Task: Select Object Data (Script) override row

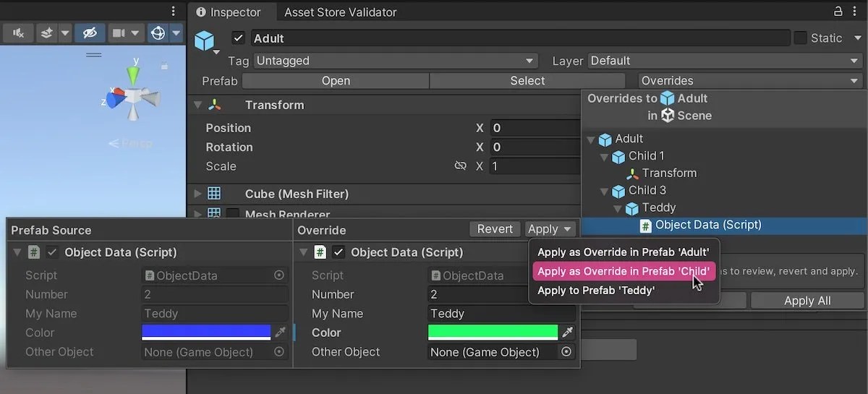Action: coord(724,225)
